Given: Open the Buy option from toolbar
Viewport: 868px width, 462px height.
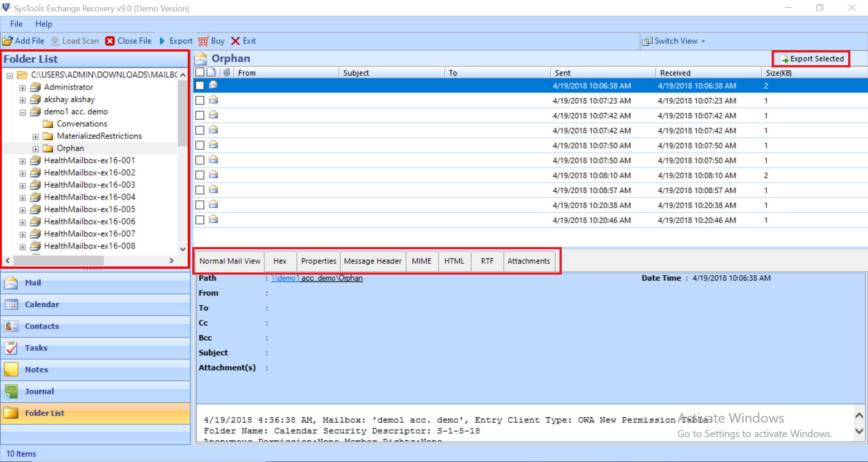Looking at the screenshot, I should [211, 41].
